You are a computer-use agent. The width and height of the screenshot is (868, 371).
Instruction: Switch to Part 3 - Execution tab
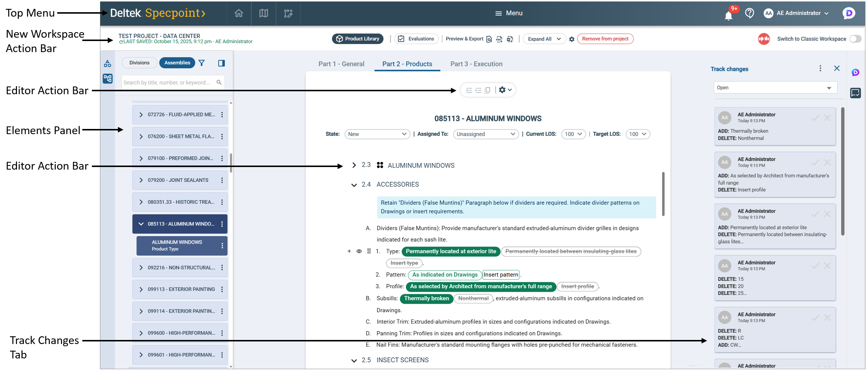476,64
